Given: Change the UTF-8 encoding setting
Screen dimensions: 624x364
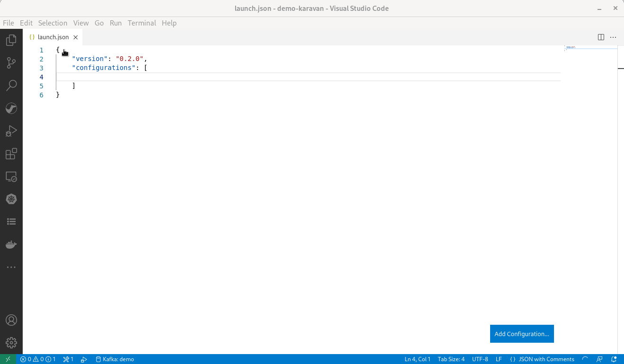Looking at the screenshot, I should coord(480,359).
